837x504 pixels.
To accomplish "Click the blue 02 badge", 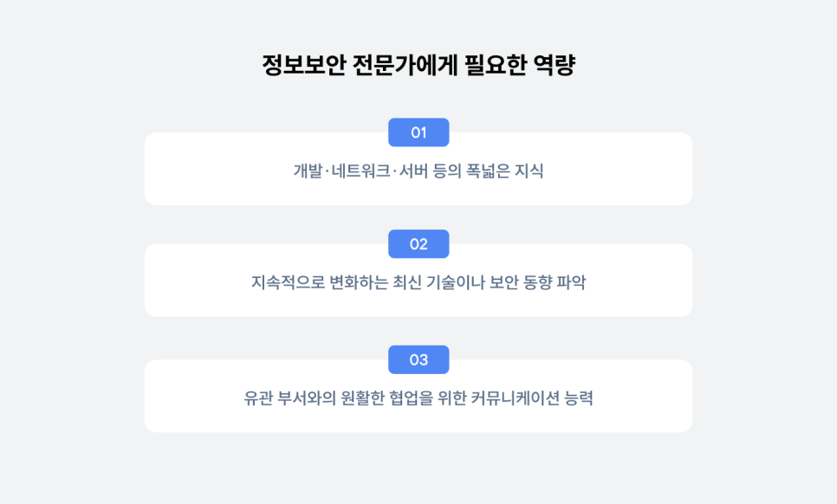I will [x=418, y=243].
